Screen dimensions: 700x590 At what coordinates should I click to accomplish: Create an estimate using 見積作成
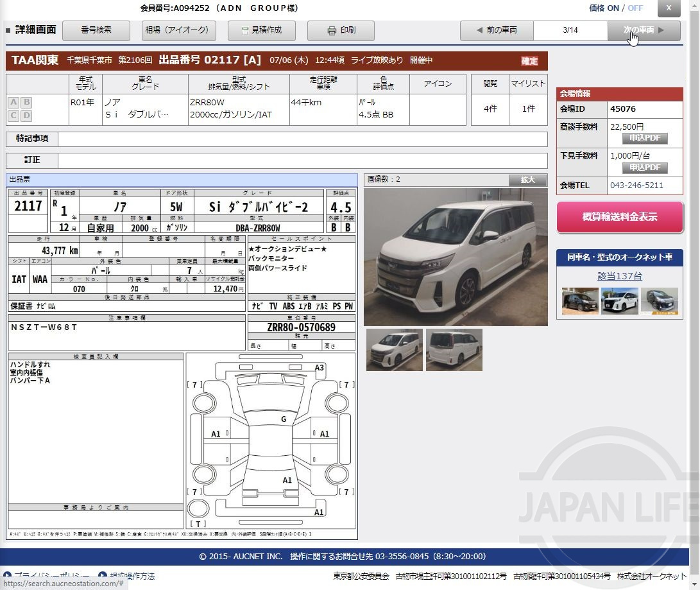[261, 30]
